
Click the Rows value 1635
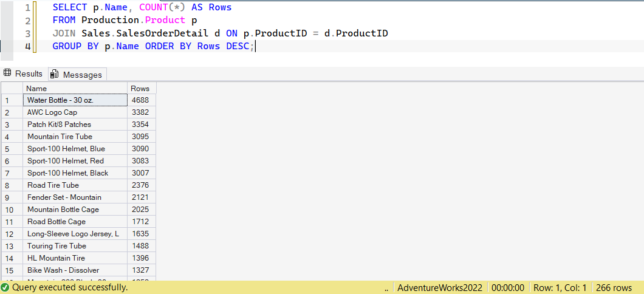142,234
